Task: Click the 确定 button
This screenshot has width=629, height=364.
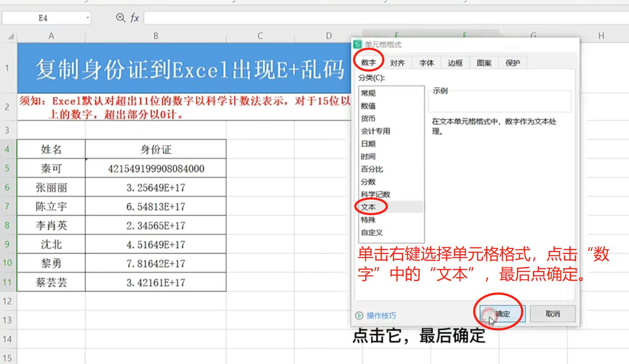Action: point(502,314)
